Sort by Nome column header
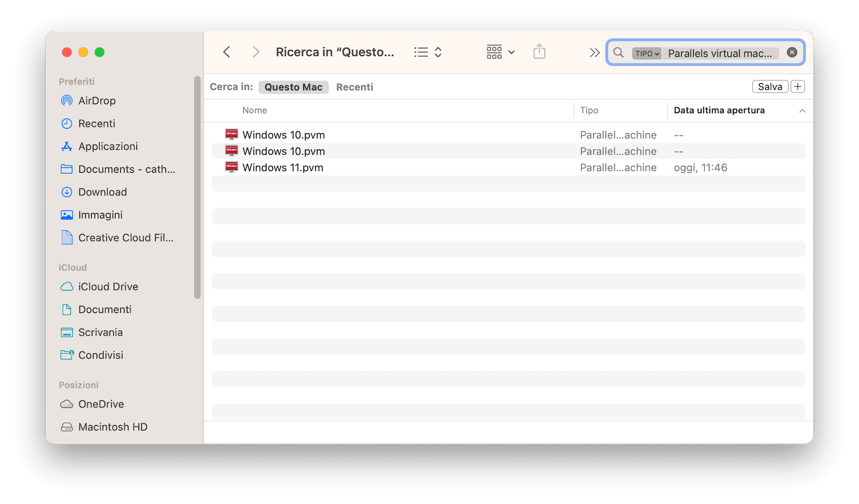This screenshot has width=859, height=504. click(254, 110)
